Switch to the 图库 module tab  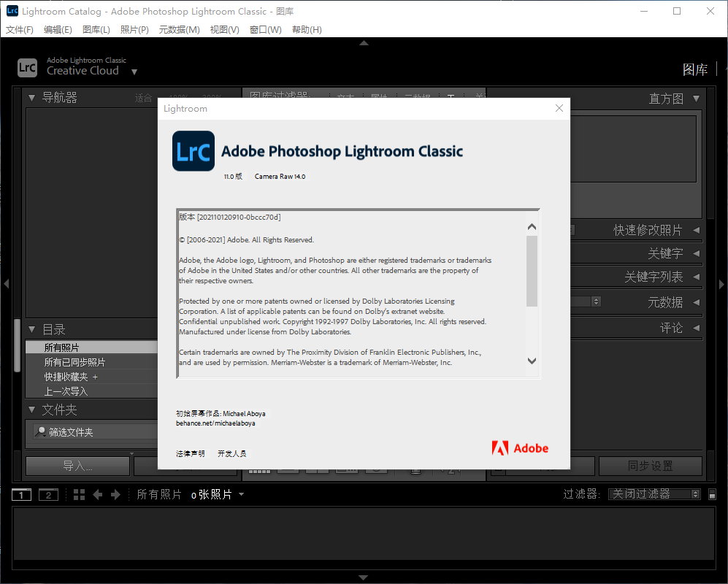[x=694, y=69]
